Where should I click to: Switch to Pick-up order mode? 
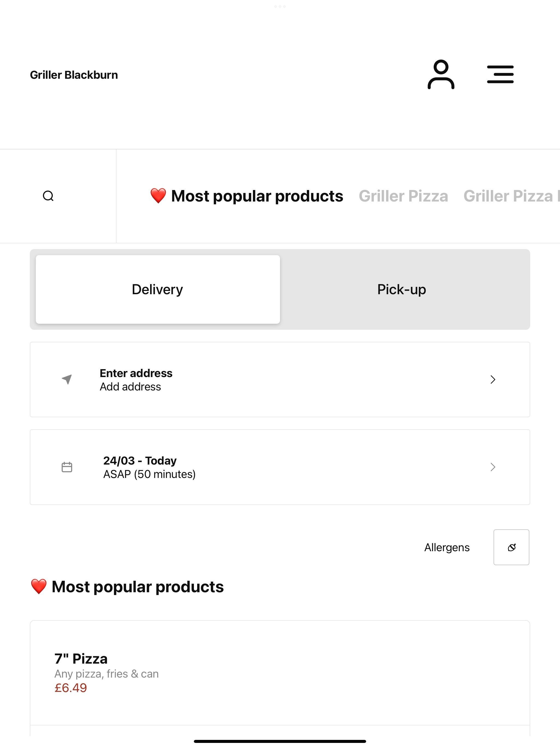(402, 289)
